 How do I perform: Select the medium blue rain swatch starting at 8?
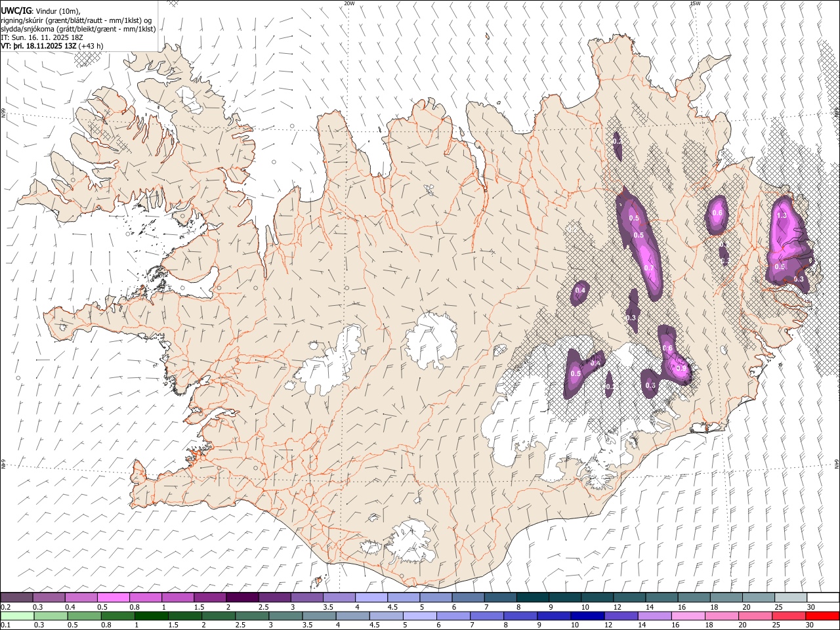(x=520, y=616)
